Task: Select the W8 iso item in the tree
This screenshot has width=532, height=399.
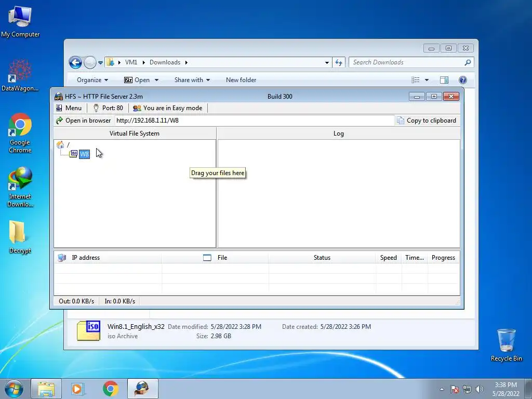Action: coord(85,154)
